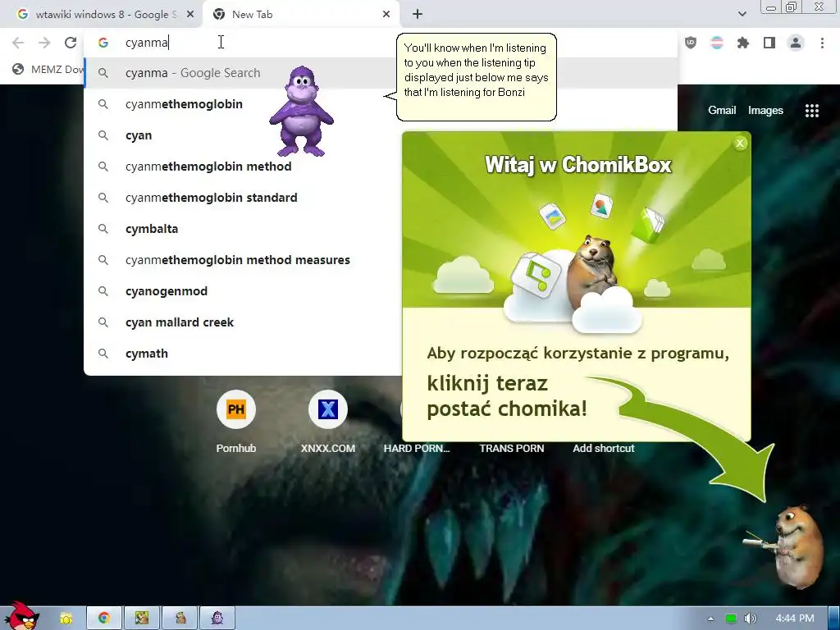Screen dimensions: 840x630
Task: Click the 4:44 PM clock
Action: [794, 619]
